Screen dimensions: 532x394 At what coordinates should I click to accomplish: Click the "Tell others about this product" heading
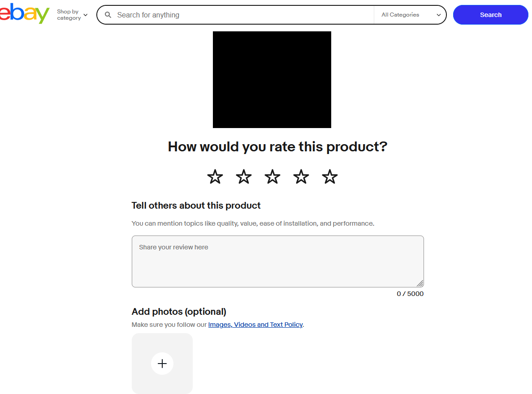(x=196, y=206)
